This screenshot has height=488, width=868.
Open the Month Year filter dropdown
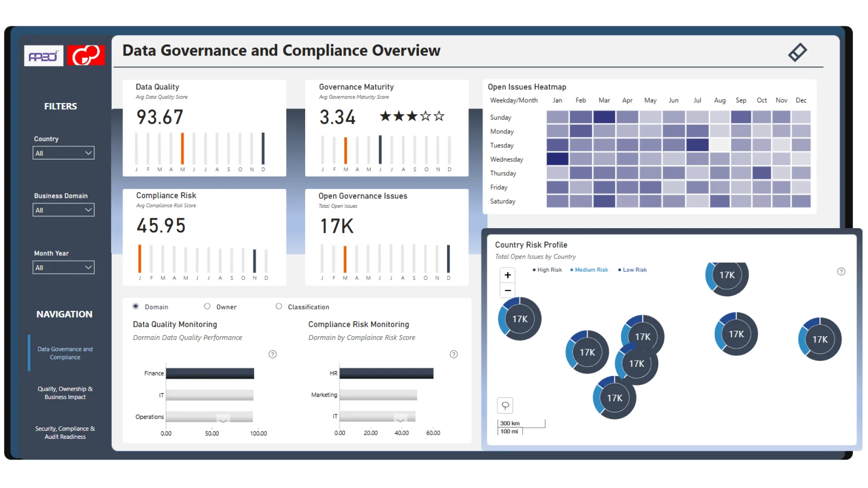click(x=63, y=267)
